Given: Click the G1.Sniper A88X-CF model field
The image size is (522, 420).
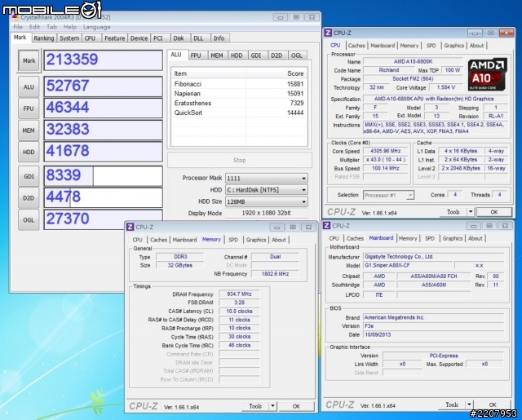Looking at the screenshot, I should [x=408, y=265].
